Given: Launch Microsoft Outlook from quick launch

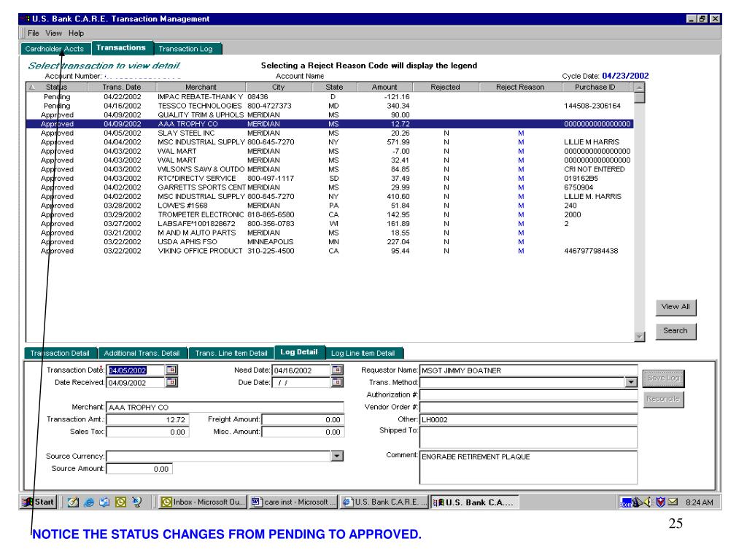Looking at the screenshot, I should coord(120,502).
